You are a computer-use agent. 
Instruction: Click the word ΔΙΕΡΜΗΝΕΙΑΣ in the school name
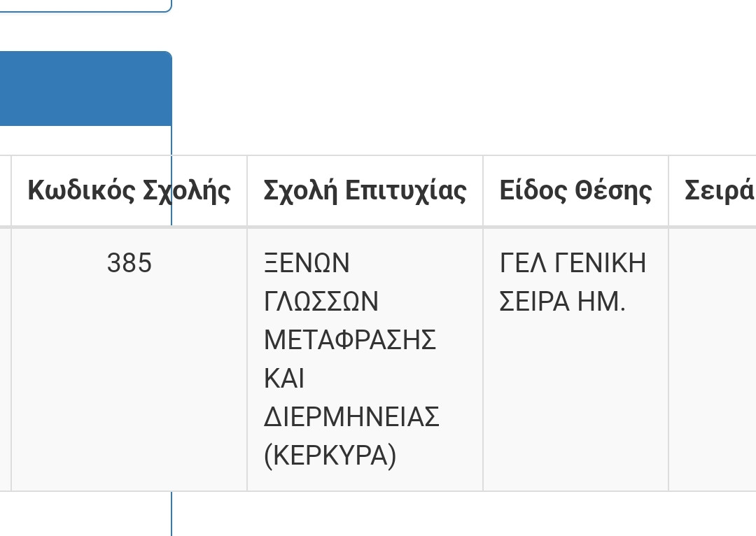coord(351,418)
